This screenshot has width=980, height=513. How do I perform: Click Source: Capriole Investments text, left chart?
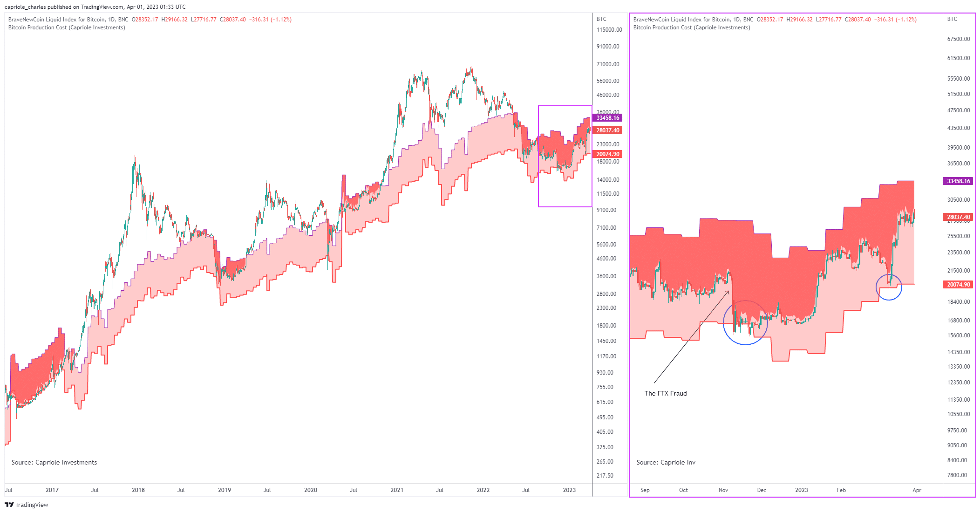click(54, 462)
